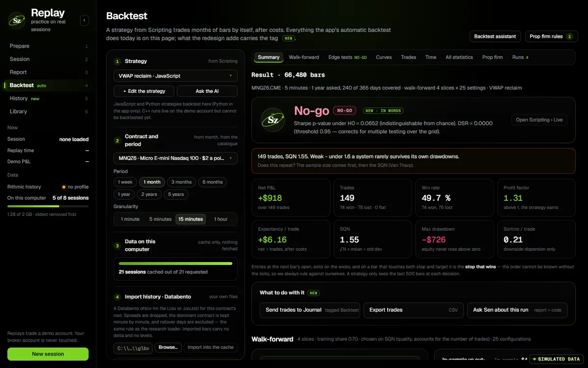Open the Edge tests tab
This screenshot has height=368, width=588.
(347, 57)
